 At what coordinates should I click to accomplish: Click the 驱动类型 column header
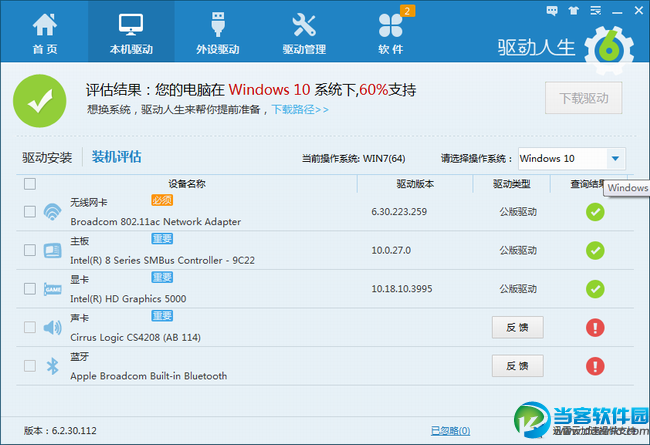point(512,184)
